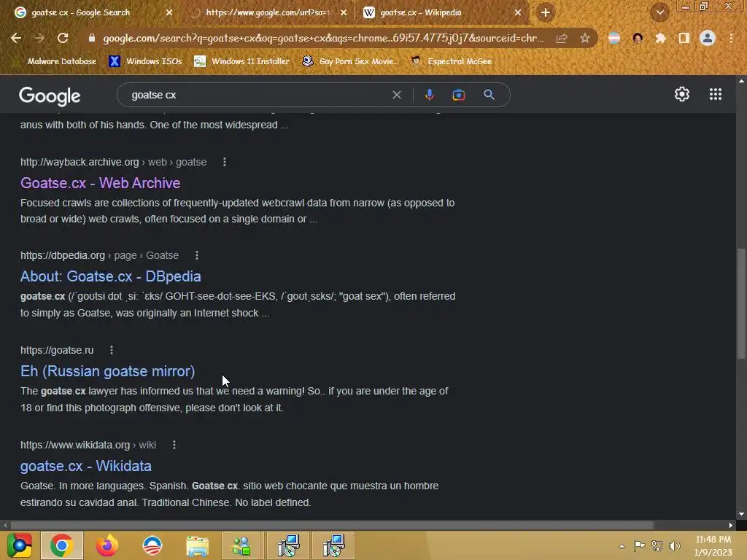Image resolution: width=747 pixels, height=560 pixels.
Task: Open the network tray icon
Action: coord(657,545)
